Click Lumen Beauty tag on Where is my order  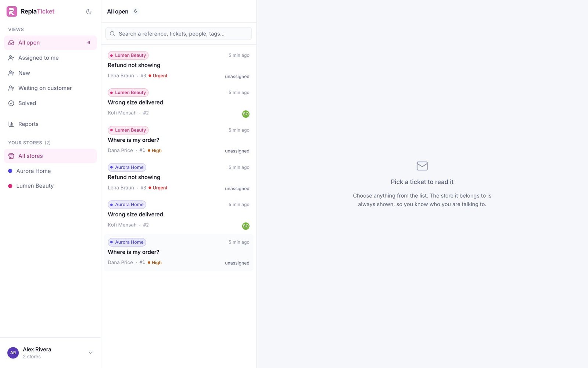(128, 130)
